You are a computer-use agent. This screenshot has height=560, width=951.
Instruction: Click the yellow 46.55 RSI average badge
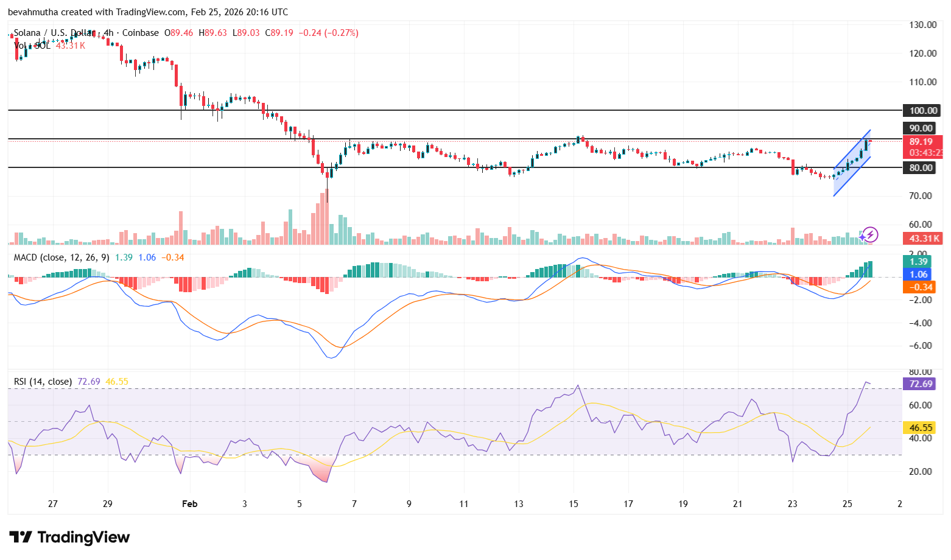click(919, 427)
